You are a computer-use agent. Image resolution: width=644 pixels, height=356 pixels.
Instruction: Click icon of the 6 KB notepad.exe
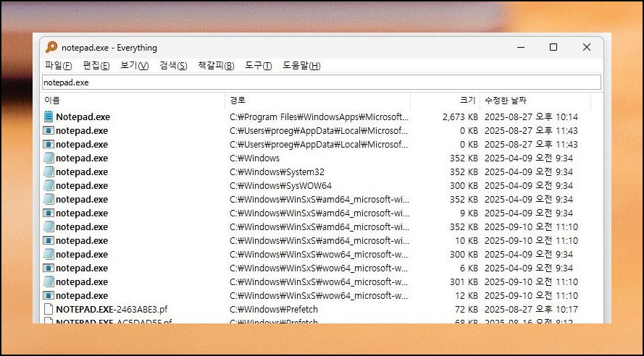point(49,268)
